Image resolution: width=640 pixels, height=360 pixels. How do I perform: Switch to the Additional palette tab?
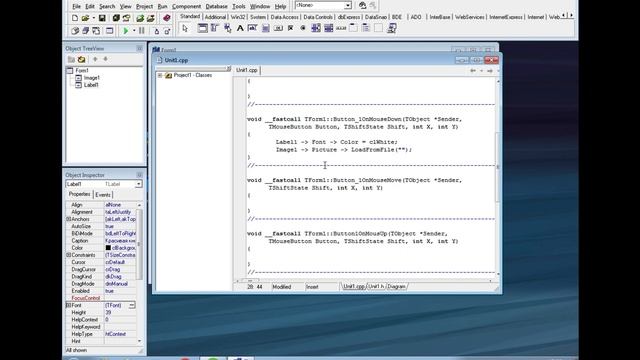tap(215, 17)
